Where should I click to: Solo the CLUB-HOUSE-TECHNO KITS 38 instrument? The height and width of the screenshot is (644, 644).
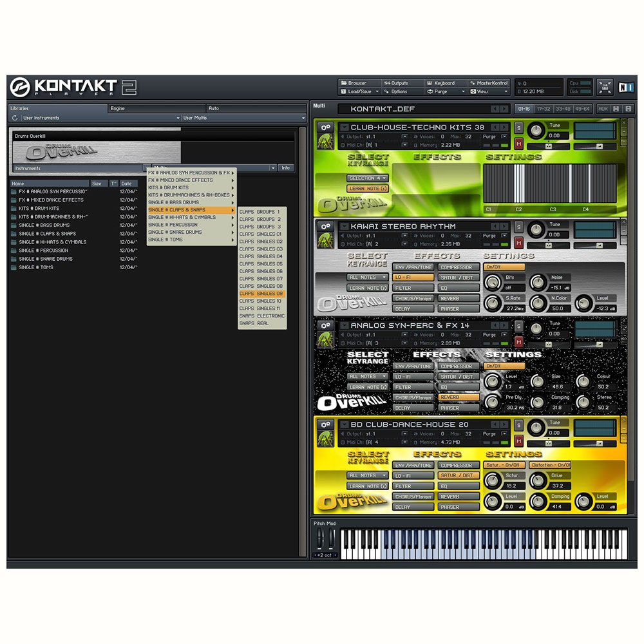pyautogui.click(x=518, y=128)
